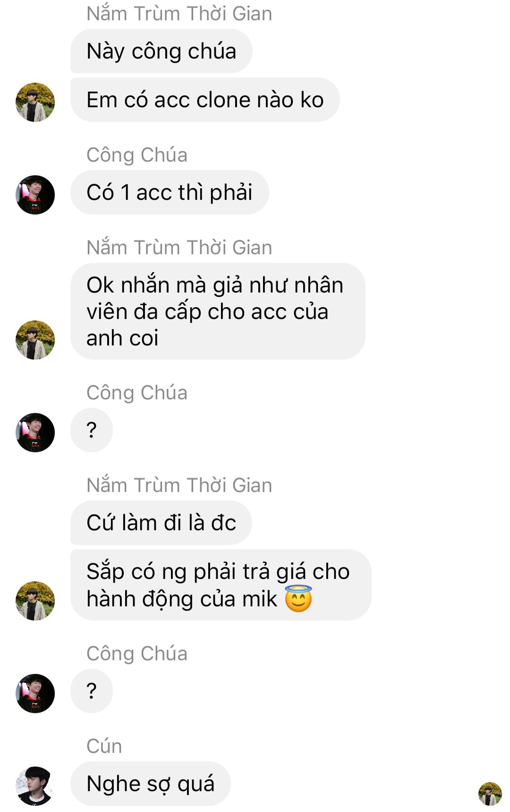Tap Cún's avatar beside 'Nghe sợ quá'
Viewport: 510px width, 812px height.
pos(35,786)
